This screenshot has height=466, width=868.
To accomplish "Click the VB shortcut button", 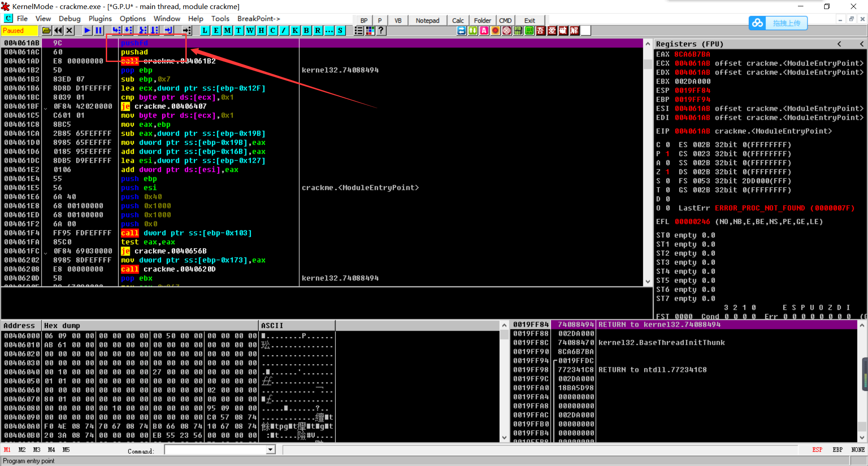I will pos(398,20).
